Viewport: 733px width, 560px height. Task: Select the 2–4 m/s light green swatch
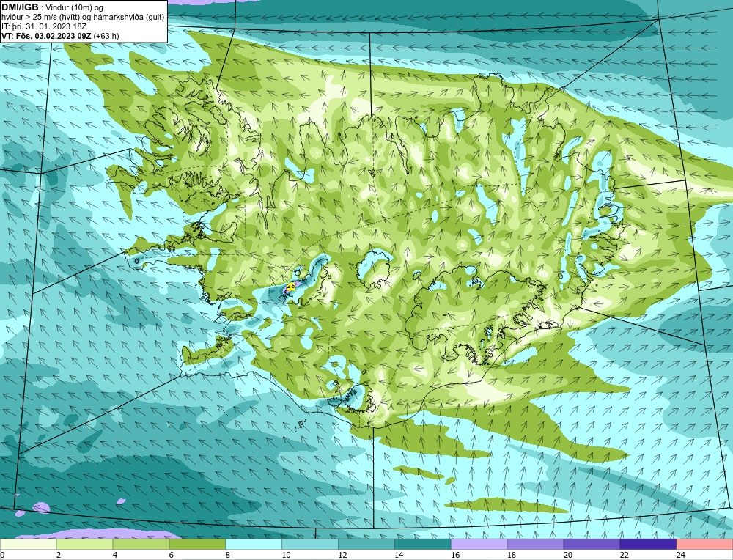[84, 544]
